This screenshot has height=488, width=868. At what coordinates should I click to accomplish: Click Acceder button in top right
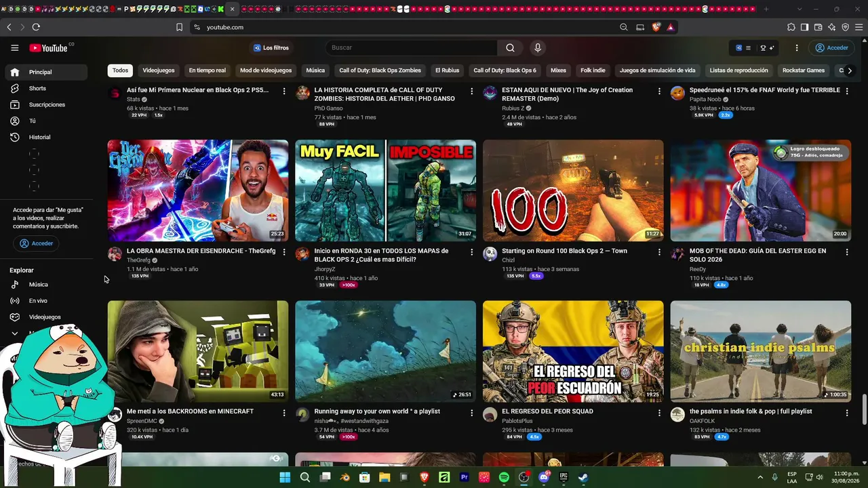coord(832,48)
